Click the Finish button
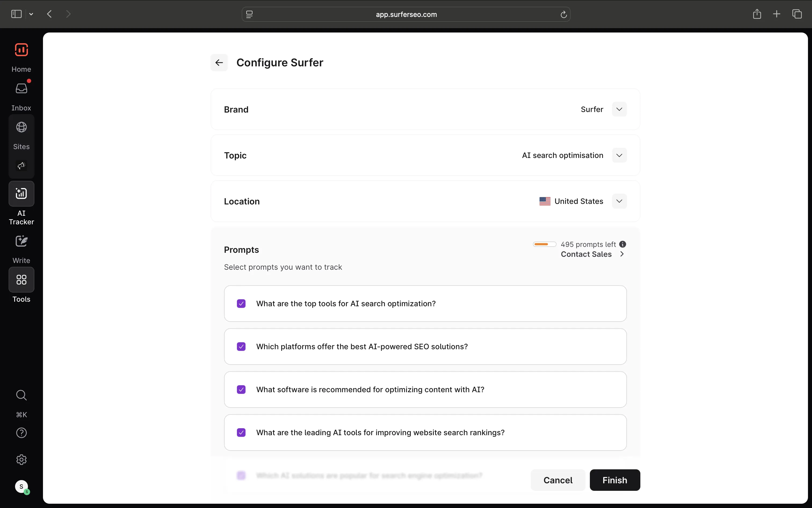Screen dimensions: 812x508 615,480
